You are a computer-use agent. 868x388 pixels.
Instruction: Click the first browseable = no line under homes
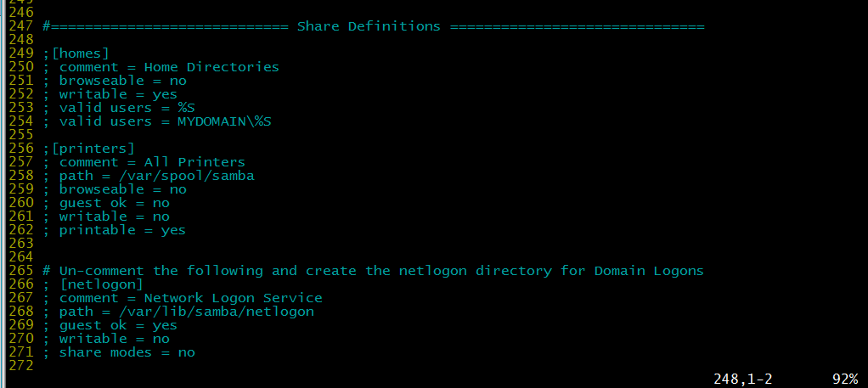coord(115,81)
